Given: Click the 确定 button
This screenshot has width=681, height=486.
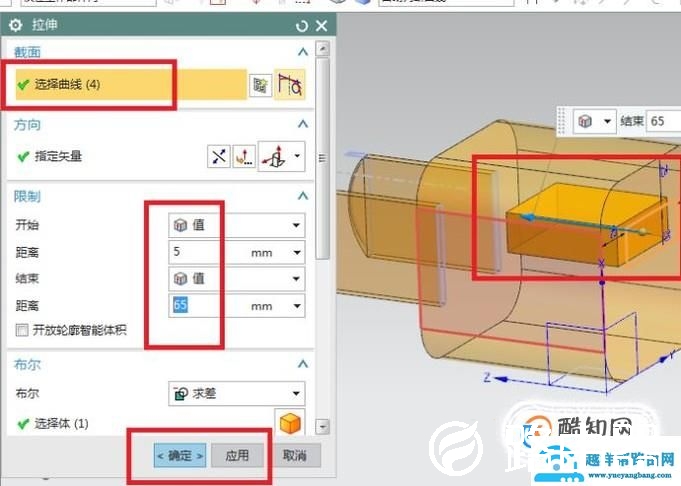Looking at the screenshot, I should click(x=180, y=455).
